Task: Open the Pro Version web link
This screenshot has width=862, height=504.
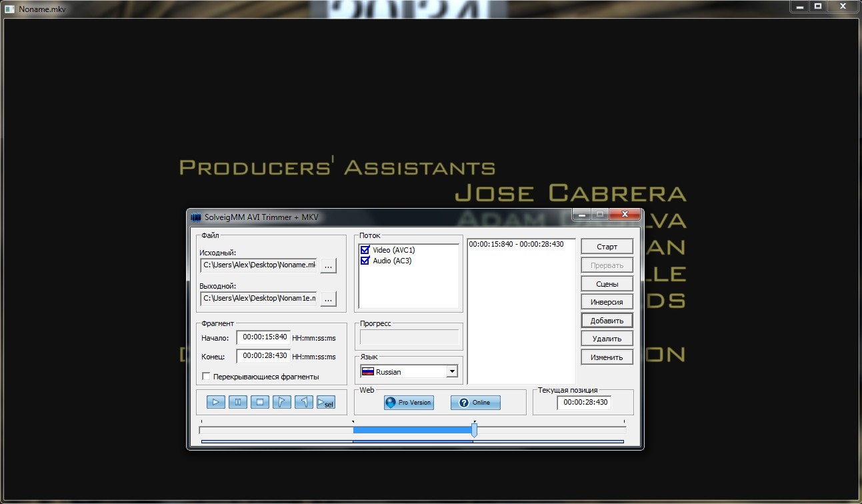Action: pyautogui.click(x=409, y=403)
